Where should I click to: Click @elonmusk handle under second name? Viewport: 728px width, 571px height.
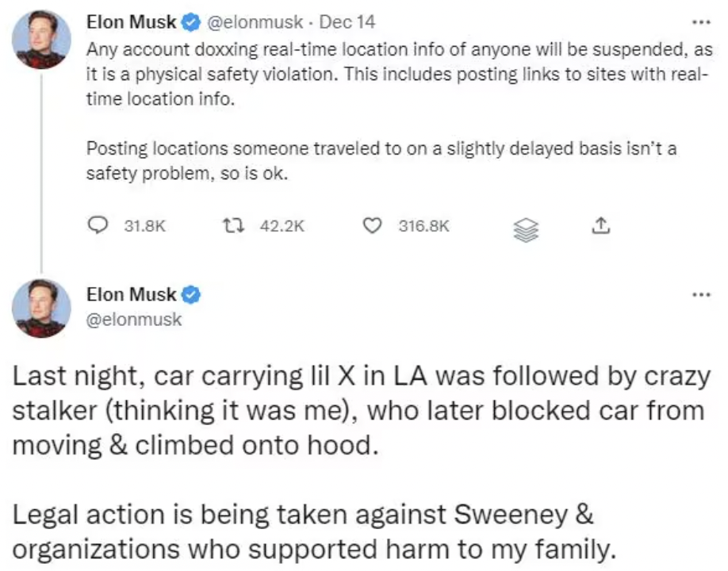click(x=133, y=320)
